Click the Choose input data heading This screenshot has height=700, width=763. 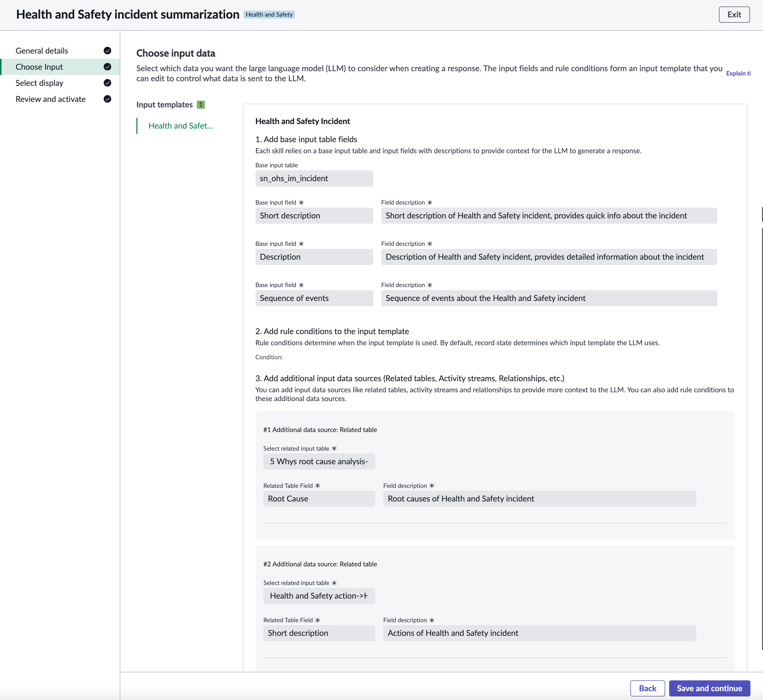point(176,53)
